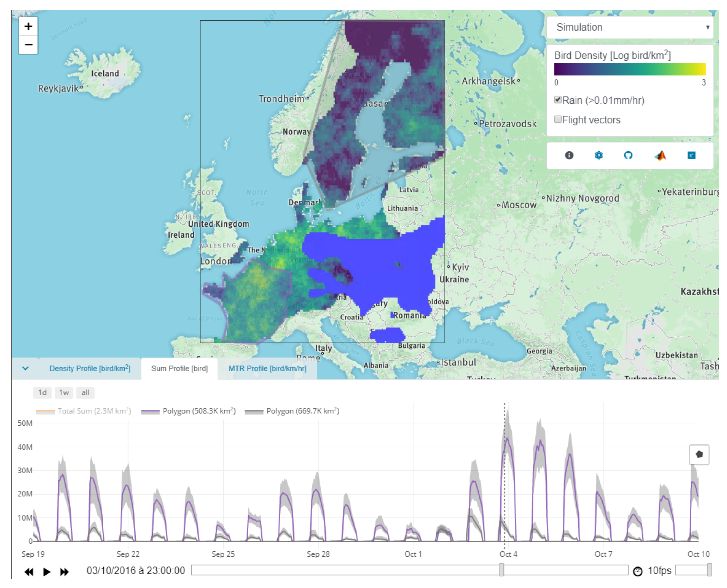Toggle Polygon 508.3K km² legend entry
The image size is (727, 588).
click(188, 411)
